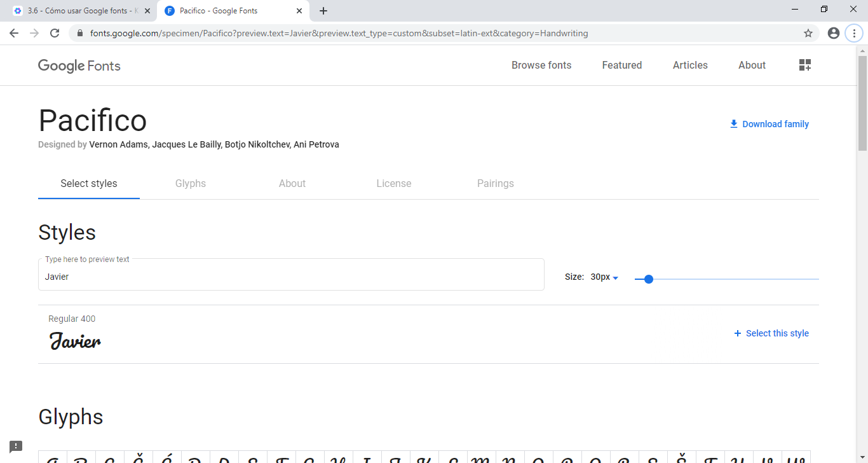
Task: Open designer Botjo Nikoltchev link
Action: point(257,144)
